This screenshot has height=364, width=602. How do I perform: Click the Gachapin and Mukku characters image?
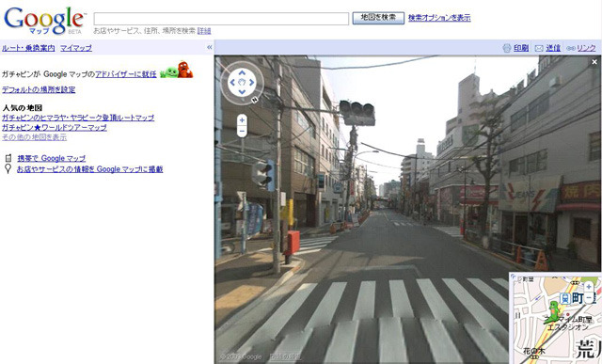pos(176,70)
